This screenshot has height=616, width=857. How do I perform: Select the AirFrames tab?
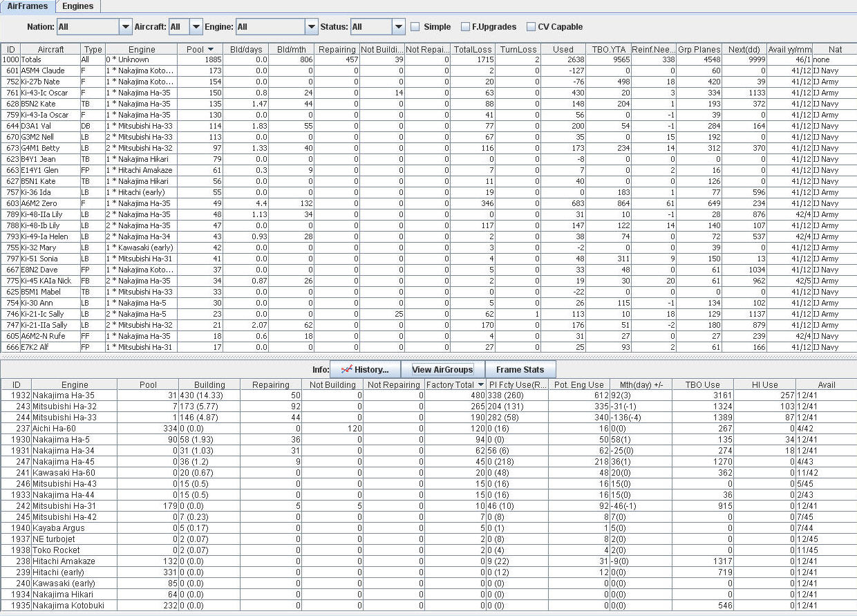(28, 6)
